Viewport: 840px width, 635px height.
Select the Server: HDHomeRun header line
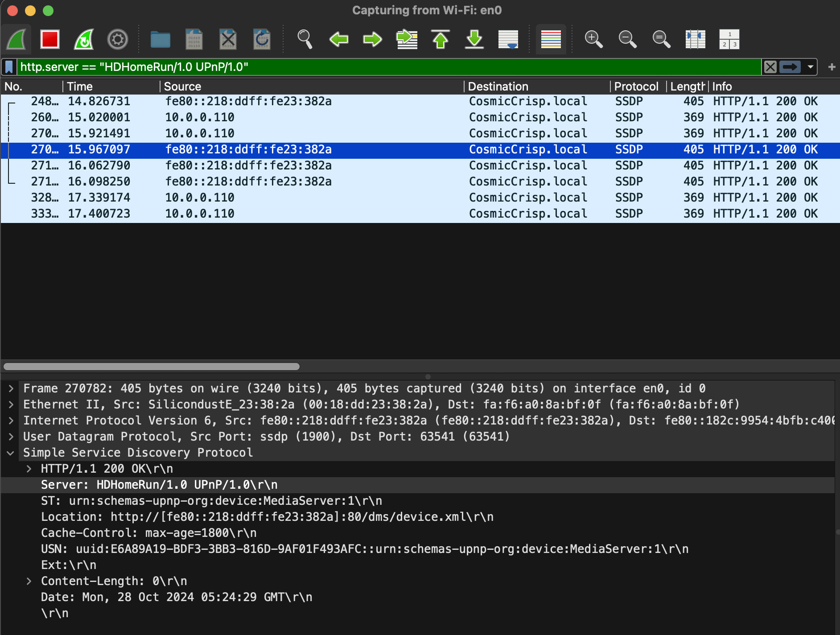pyautogui.click(x=418, y=485)
